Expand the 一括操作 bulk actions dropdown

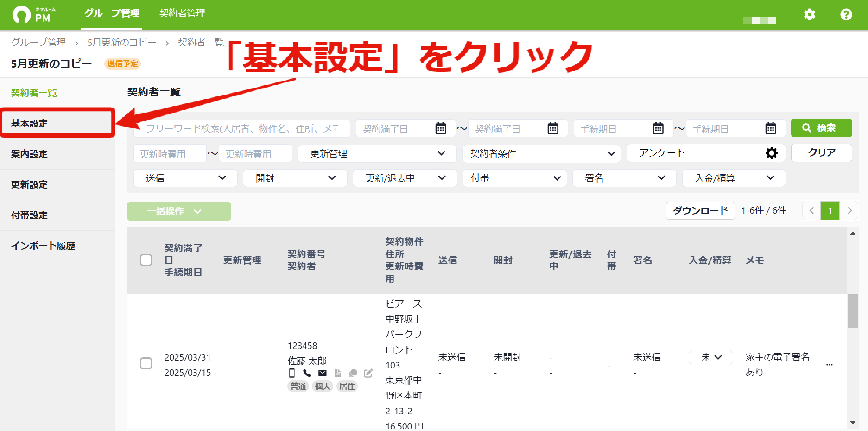coord(179,211)
